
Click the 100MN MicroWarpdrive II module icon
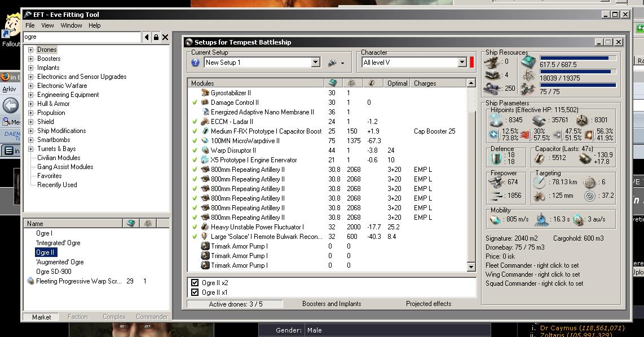tap(205, 141)
